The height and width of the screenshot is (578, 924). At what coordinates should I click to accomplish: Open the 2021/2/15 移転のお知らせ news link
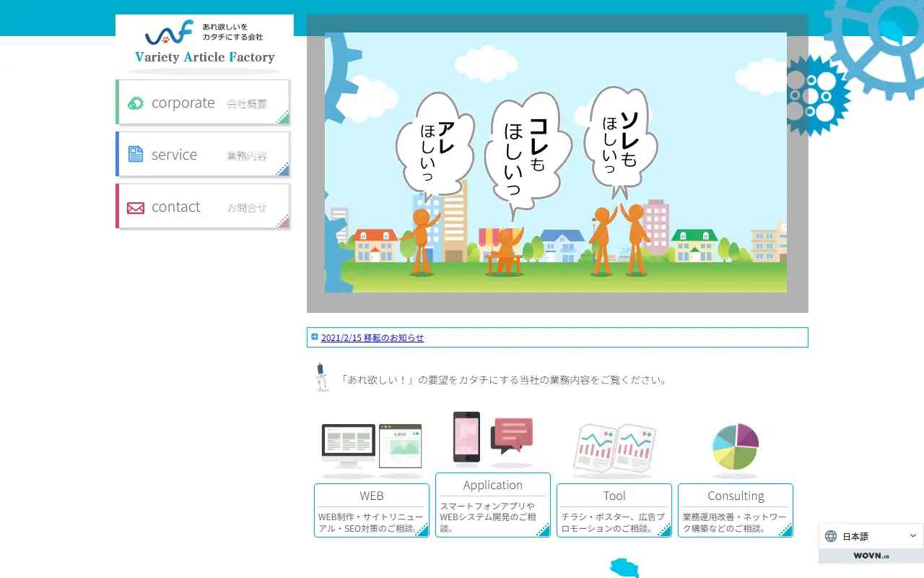click(x=372, y=337)
